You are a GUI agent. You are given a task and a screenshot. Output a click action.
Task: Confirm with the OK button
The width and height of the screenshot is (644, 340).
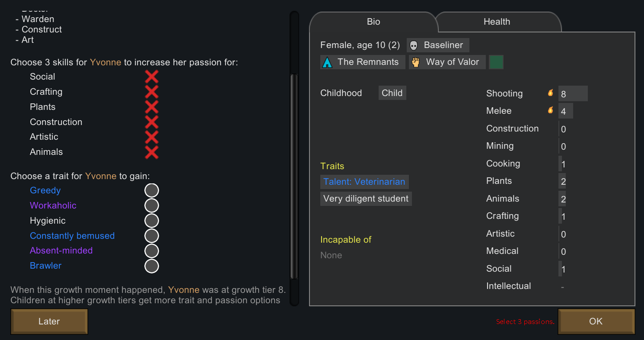pyautogui.click(x=596, y=321)
